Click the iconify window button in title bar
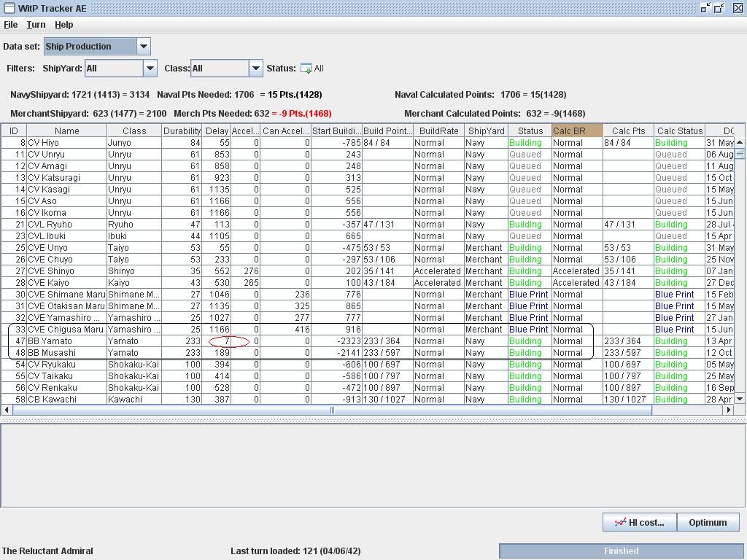 [705, 8]
